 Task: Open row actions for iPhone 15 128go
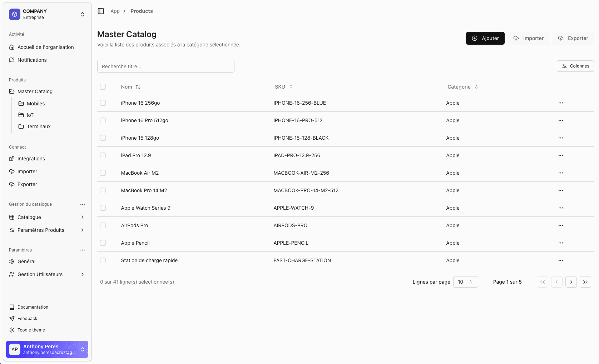561,138
